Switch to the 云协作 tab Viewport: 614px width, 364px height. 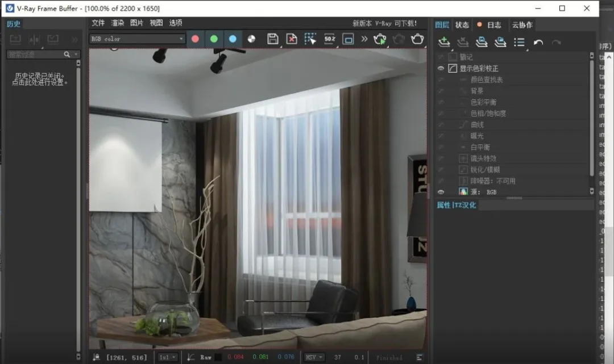(x=522, y=24)
